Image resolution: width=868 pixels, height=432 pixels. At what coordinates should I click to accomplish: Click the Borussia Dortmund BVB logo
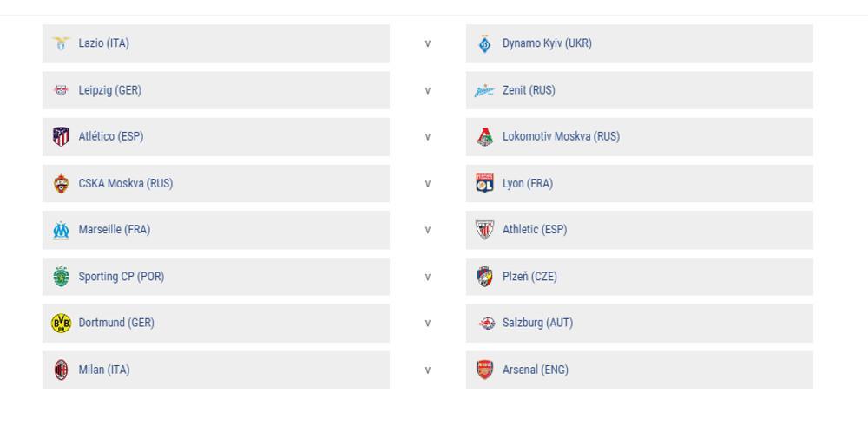coord(61,323)
